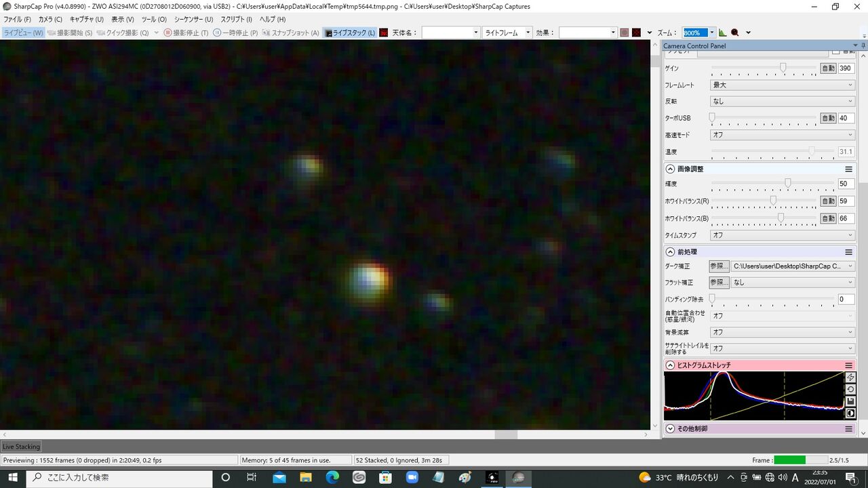The image size is (868, 488).
Task: Click the Live Stacking tab
Action: click(x=21, y=447)
